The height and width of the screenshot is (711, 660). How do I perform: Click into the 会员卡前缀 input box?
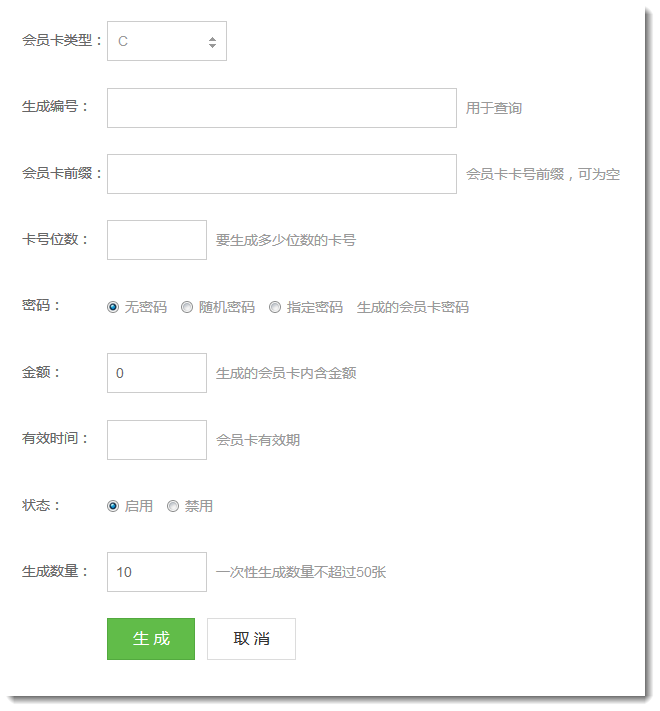click(x=281, y=174)
